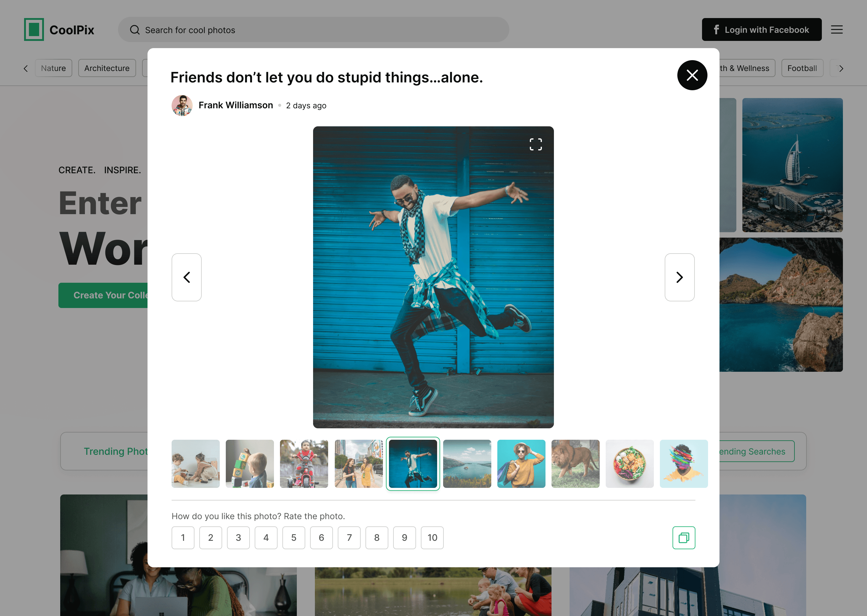Image resolution: width=867 pixels, height=616 pixels.
Task: Login with Facebook
Action: pos(761,29)
